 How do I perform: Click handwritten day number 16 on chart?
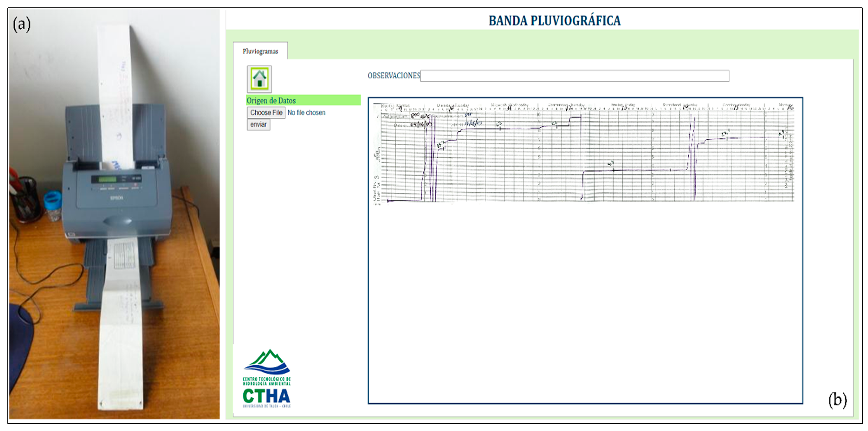coord(790,107)
